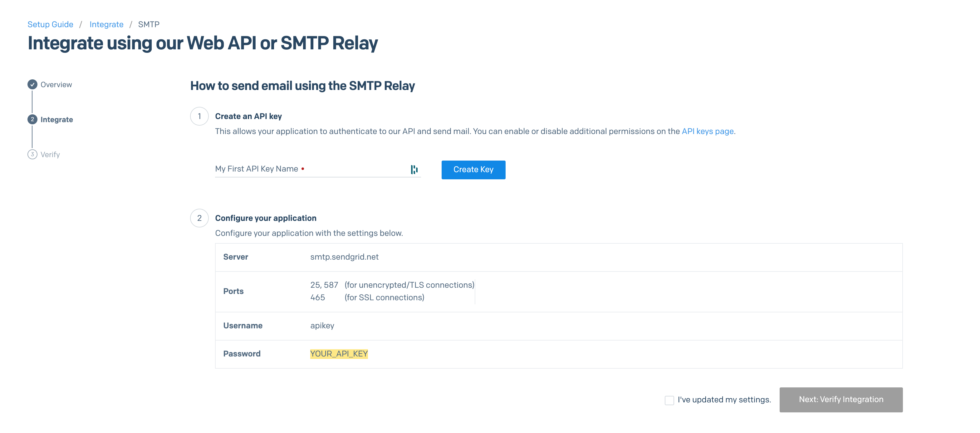Tick the I've updated my settings checkbox

click(x=669, y=400)
